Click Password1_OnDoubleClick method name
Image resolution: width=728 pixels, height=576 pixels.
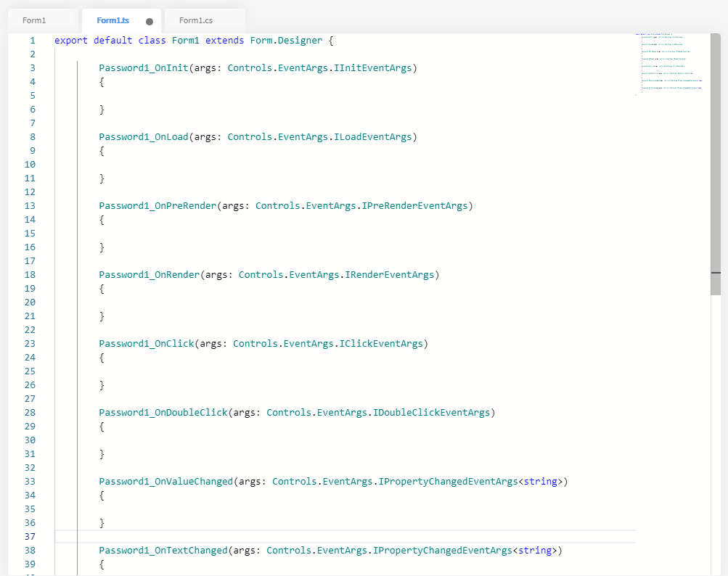(163, 413)
